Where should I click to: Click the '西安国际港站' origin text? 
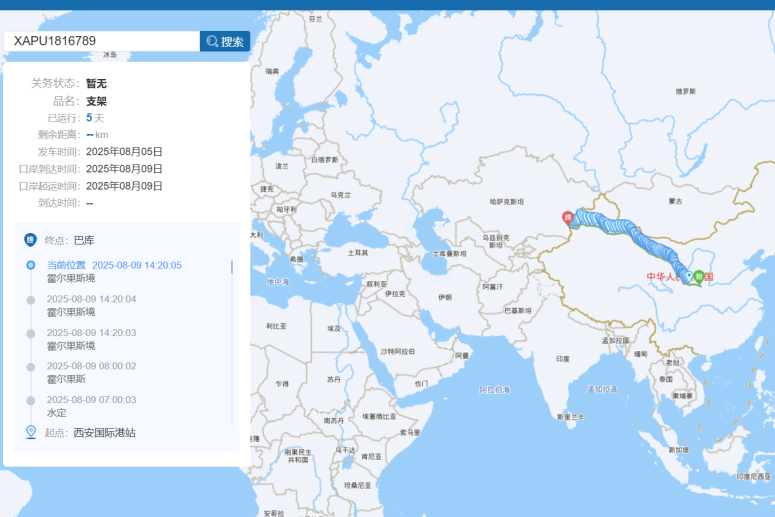click(104, 432)
